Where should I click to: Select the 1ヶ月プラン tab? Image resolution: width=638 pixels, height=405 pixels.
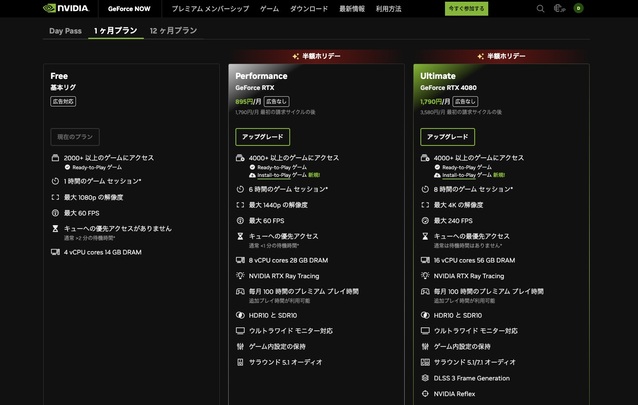[x=115, y=31]
